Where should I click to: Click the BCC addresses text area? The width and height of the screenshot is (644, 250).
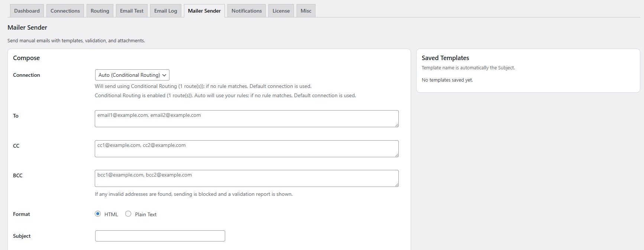246,178
